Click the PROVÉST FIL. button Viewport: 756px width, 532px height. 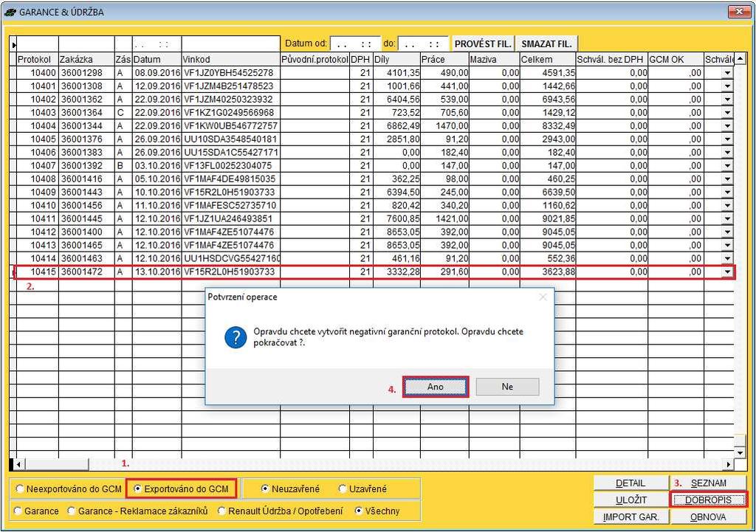point(483,44)
